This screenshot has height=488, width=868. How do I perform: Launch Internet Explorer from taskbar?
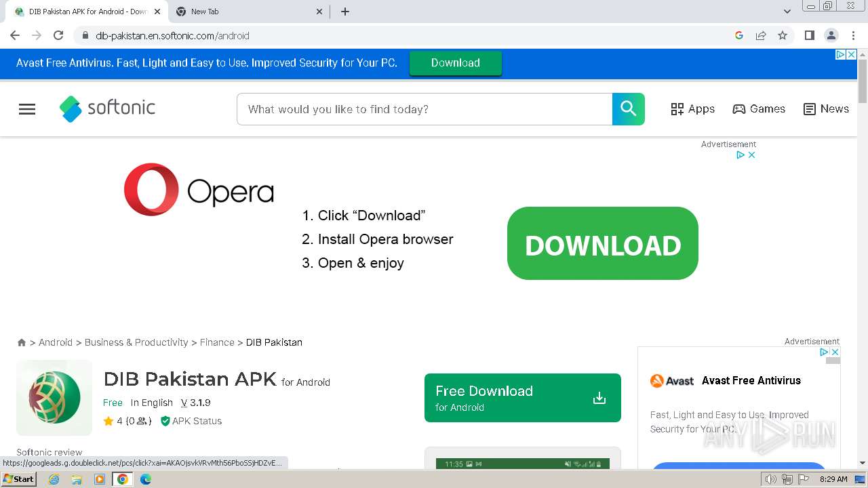tap(54, 479)
